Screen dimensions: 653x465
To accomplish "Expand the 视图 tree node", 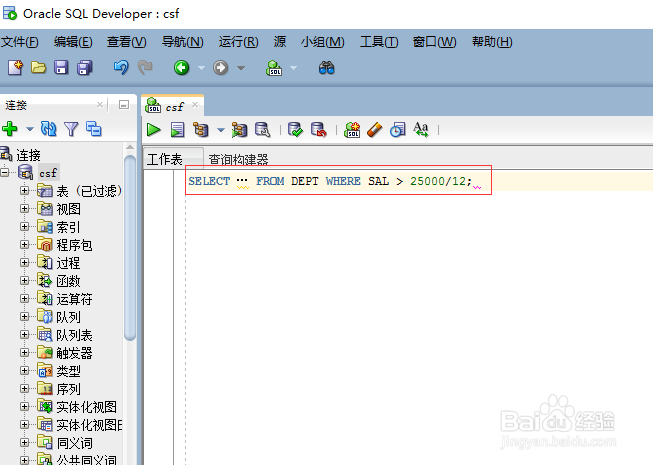I will [x=24, y=208].
